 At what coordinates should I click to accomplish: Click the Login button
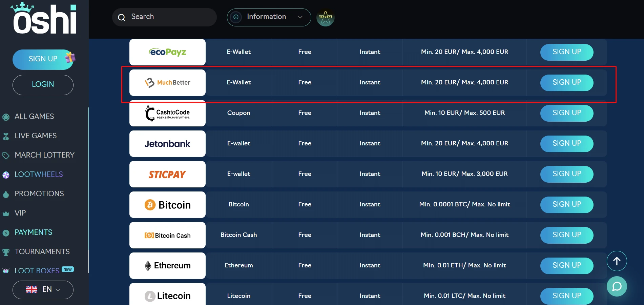(43, 85)
